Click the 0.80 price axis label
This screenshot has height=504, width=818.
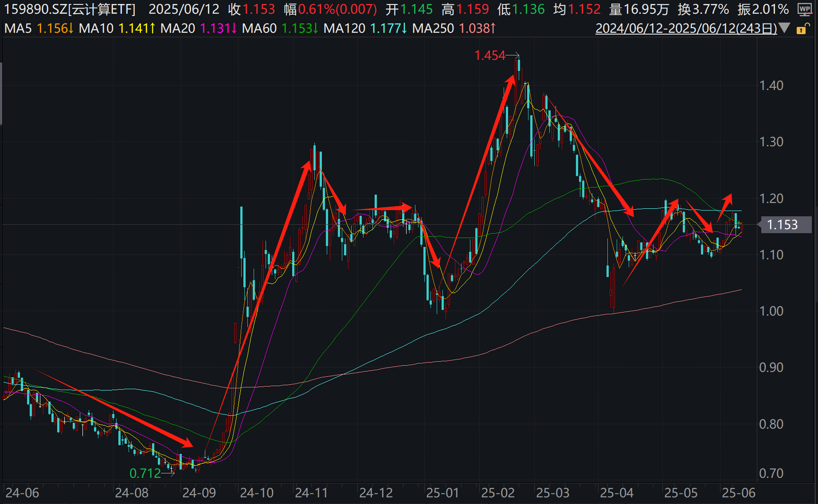771,424
